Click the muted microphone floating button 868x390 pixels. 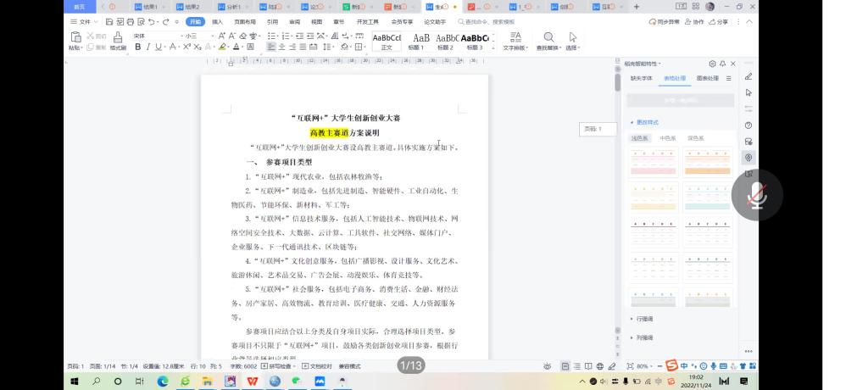click(757, 196)
